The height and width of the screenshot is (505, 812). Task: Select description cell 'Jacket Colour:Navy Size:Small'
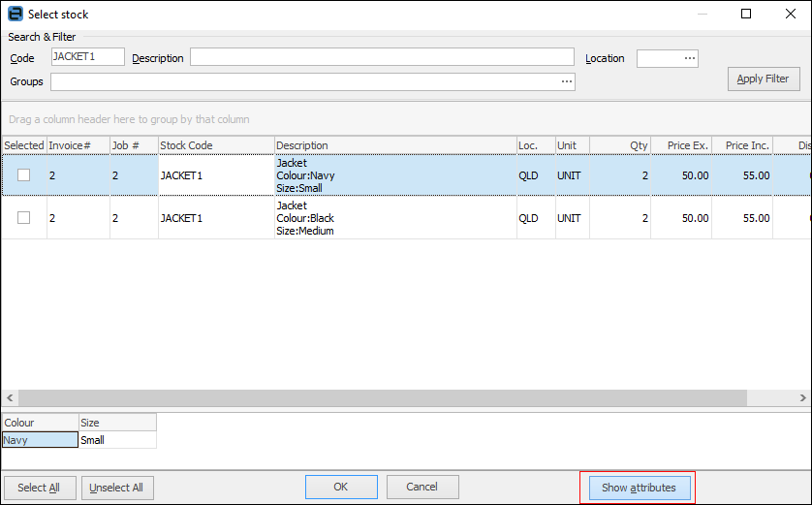point(395,175)
